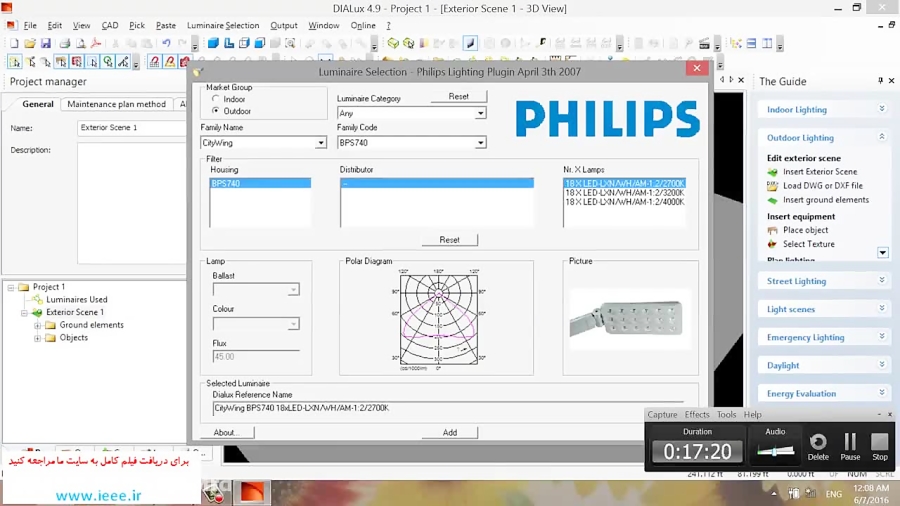Open the project tree toolbar icon
The image size is (900, 506).
coord(736,44)
